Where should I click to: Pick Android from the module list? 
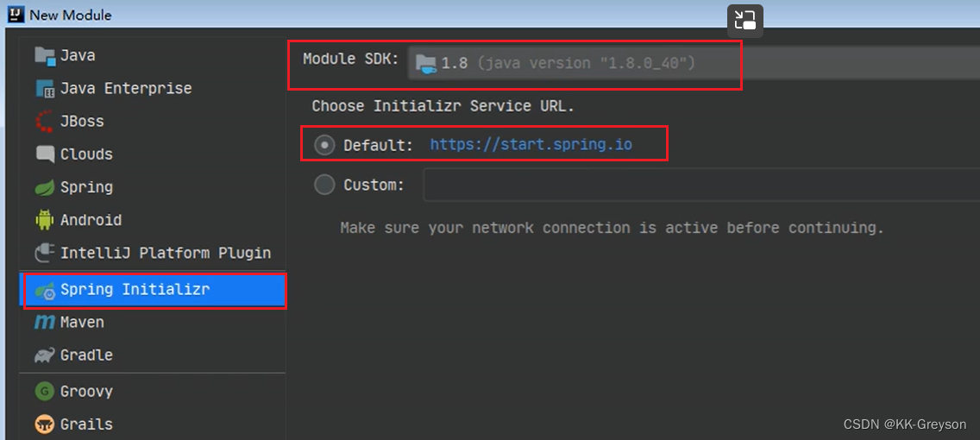pyautogui.click(x=154, y=220)
